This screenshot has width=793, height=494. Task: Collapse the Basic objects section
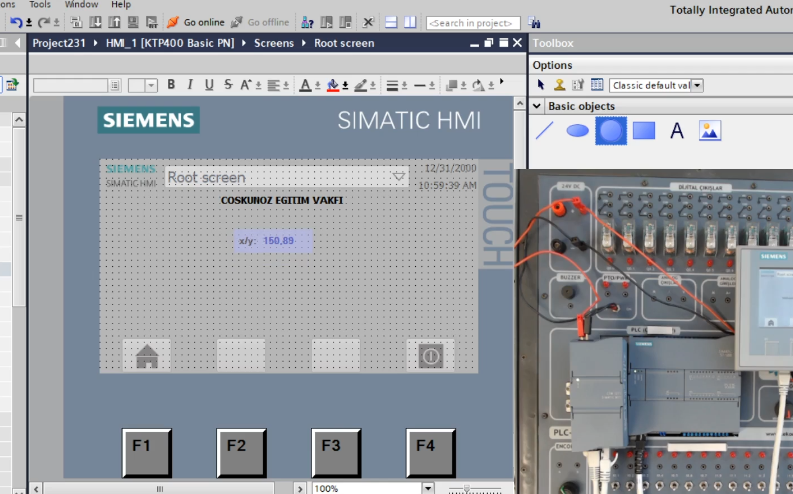pyautogui.click(x=537, y=106)
